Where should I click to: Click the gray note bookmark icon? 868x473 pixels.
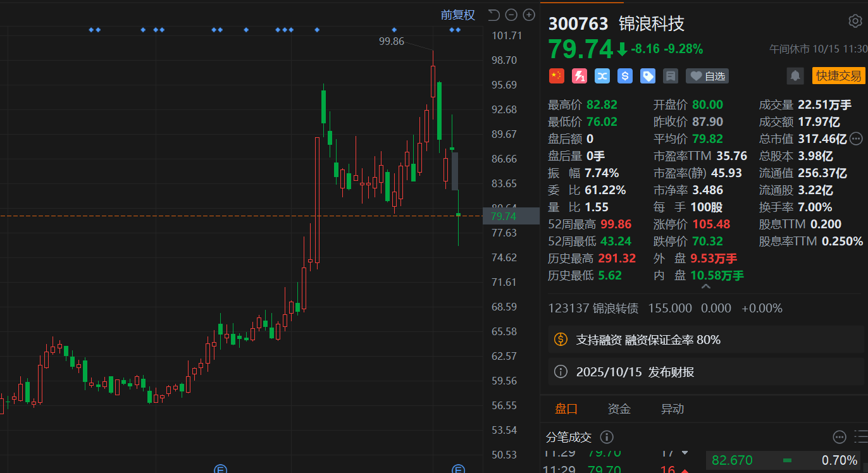click(671, 76)
